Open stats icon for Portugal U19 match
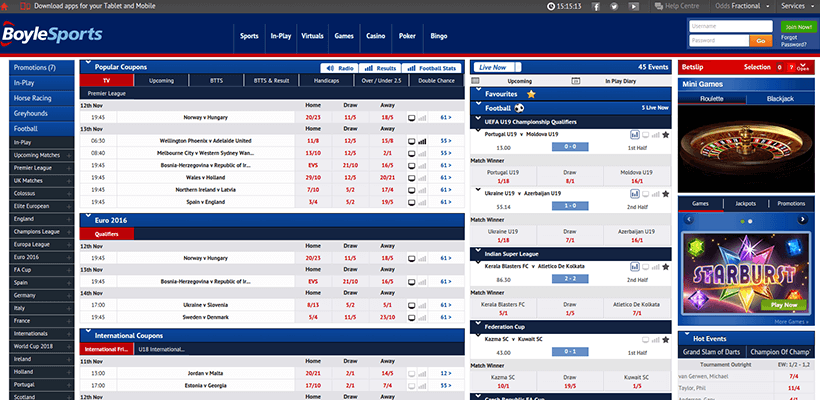Screen dimensions: 820x400 [635, 135]
